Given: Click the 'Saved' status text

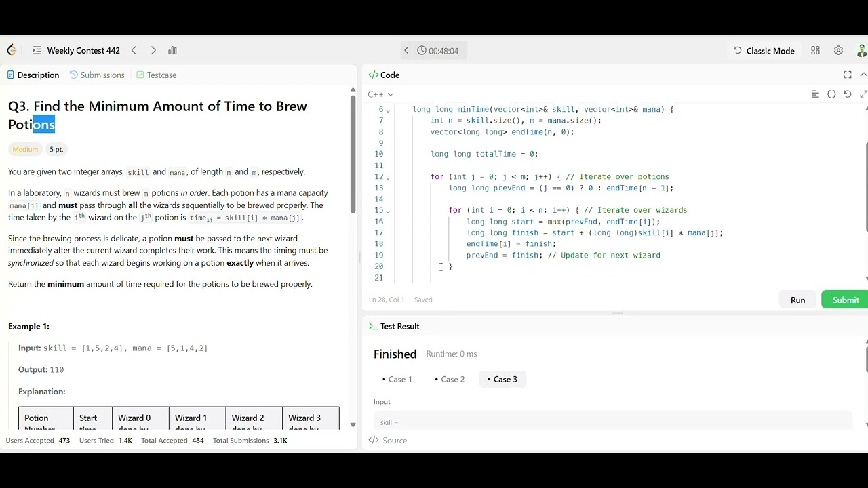Looking at the screenshot, I should [423, 300].
